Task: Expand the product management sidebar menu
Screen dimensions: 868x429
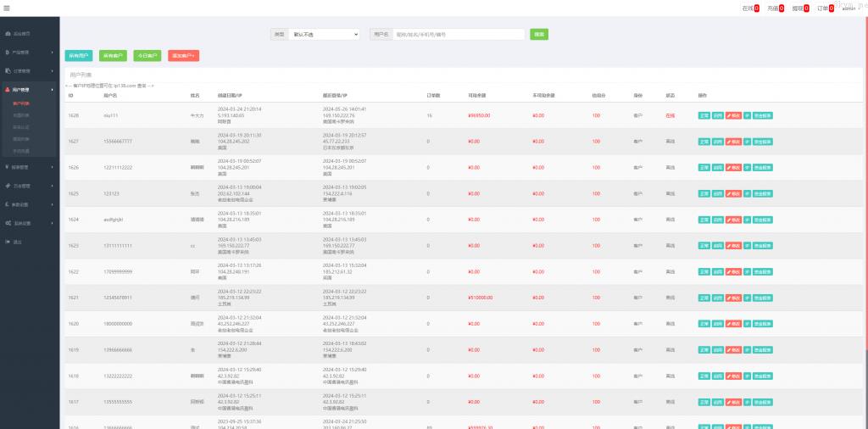Action: coord(28,52)
